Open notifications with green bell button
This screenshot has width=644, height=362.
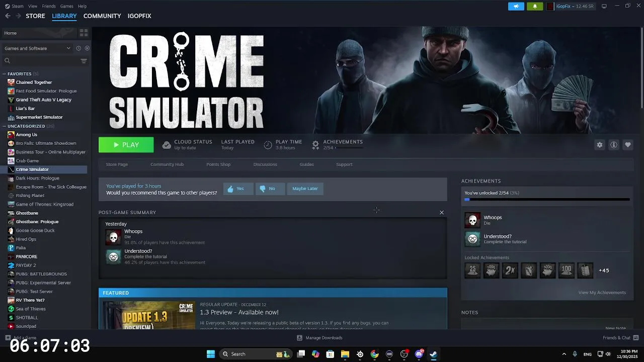tap(535, 6)
